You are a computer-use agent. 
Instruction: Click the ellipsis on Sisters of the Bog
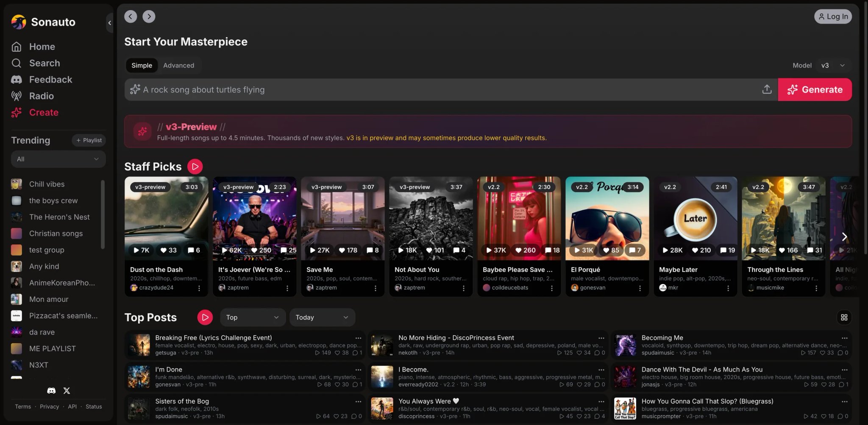pos(358,402)
